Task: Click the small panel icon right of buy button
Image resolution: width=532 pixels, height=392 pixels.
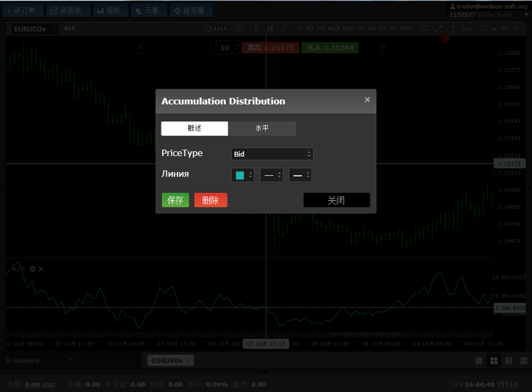Action: (383, 47)
